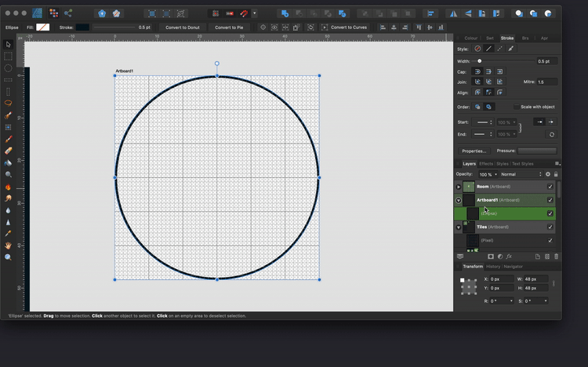Open the Navigator tab
The height and width of the screenshot is (367, 588).
coord(513,267)
